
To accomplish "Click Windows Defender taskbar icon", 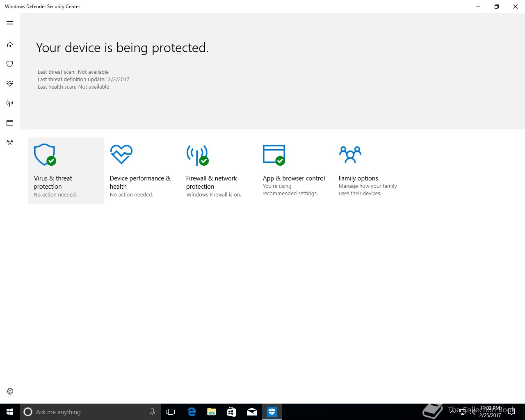I will pos(272,412).
